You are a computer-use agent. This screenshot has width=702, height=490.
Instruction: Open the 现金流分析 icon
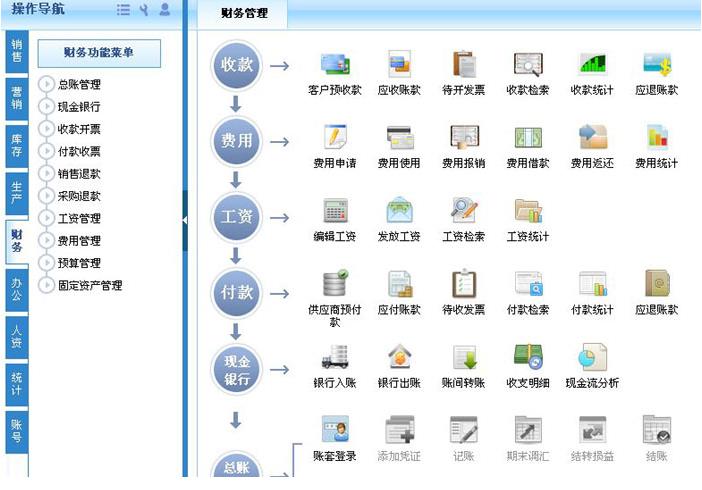(x=592, y=357)
